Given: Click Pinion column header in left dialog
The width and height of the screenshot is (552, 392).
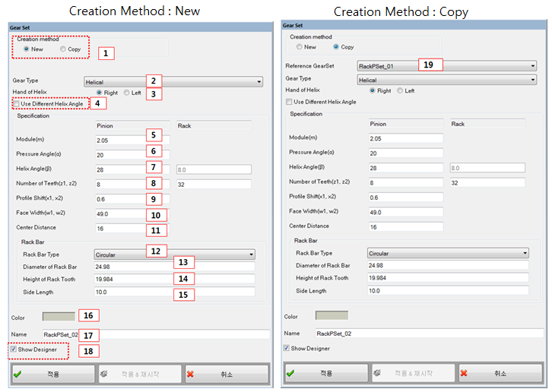Looking at the screenshot, I should coord(132,125).
